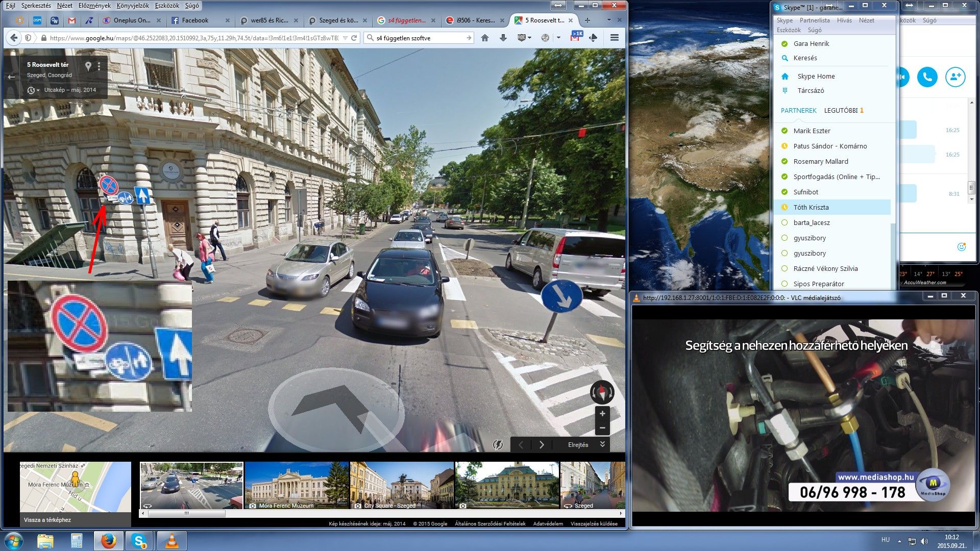Open Firefox home page icon
Viewport: 980px width, 551px height.
coord(485,38)
